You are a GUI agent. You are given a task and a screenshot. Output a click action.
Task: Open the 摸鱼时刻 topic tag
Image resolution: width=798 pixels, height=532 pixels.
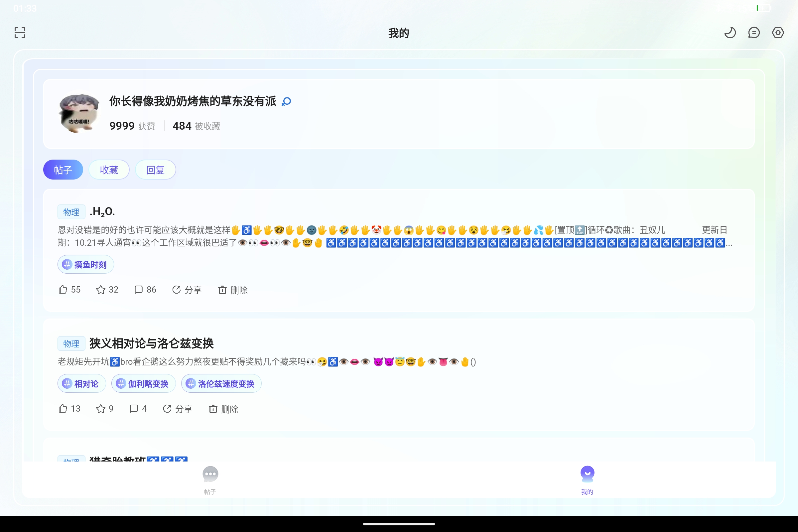point(85,265)
